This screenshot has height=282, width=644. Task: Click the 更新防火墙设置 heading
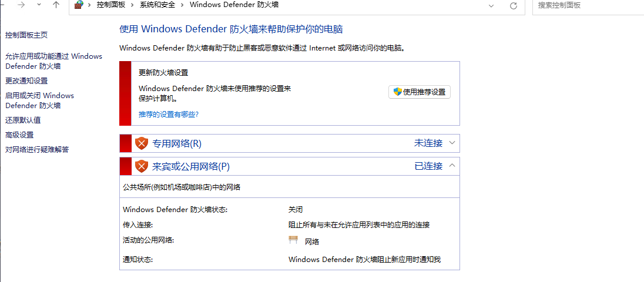(163, 73)
